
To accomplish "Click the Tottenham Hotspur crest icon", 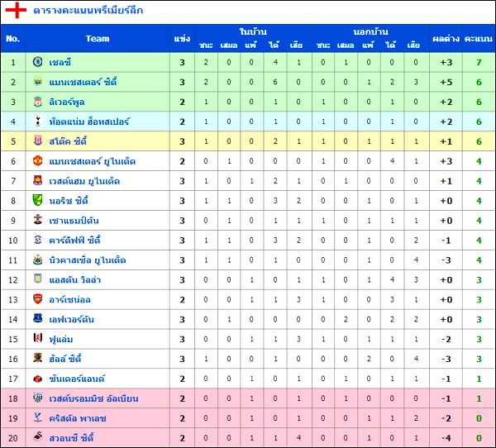I will [x=38, y=122].
